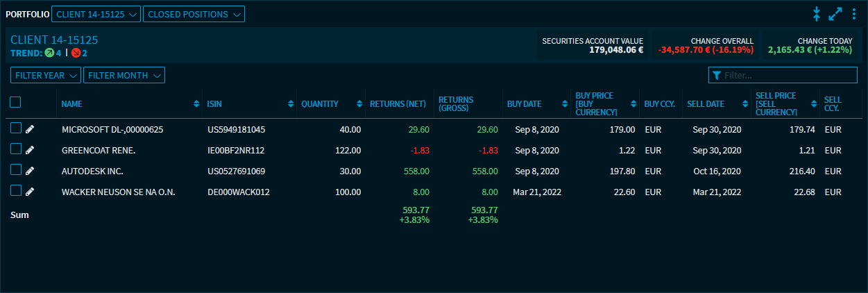The height and width of the screenshot is (293, 868).
Task: Open the three-dot widget options menu
Action: tap(854, 14)
